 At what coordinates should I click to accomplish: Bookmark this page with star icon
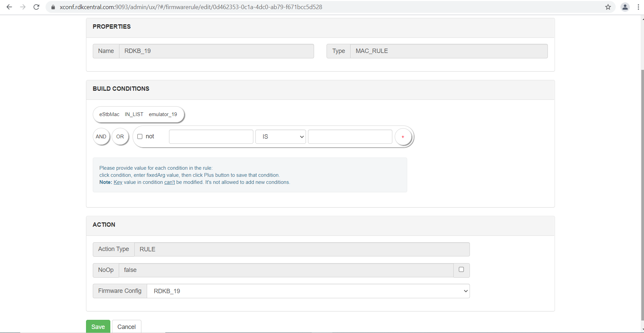coord(608,7)
